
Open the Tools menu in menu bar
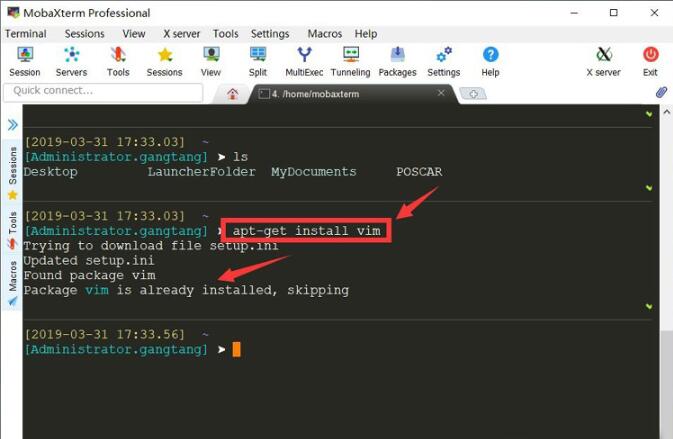coord(226,33)
